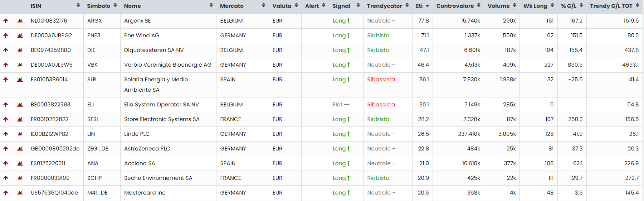644x201 pixels.
Task: Sort the table by Trendycator column
Action: pos(407,5)
